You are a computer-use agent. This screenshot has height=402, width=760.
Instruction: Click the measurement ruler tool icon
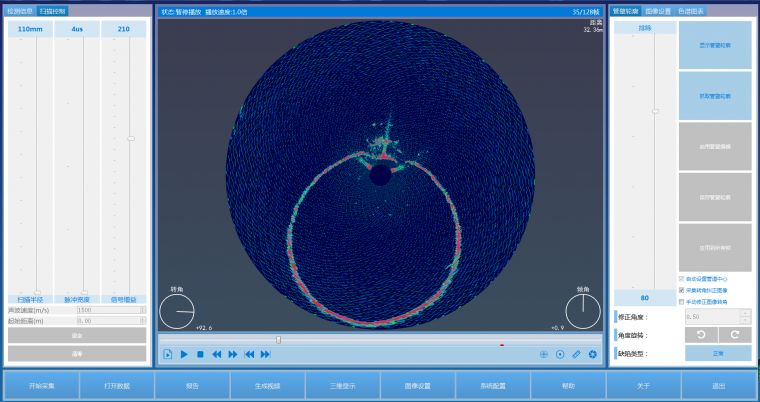click(x=576, y=354)
